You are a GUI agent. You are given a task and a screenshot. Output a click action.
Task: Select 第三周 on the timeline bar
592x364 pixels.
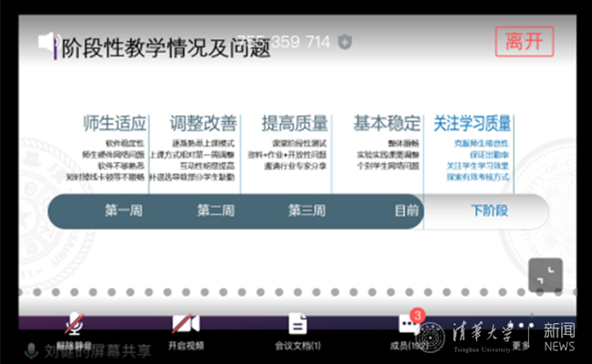pos(307,211)
